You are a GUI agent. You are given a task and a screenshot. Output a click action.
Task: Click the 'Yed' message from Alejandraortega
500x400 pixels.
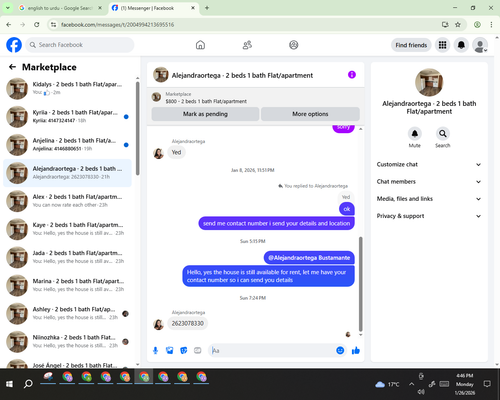coord(176,152)
